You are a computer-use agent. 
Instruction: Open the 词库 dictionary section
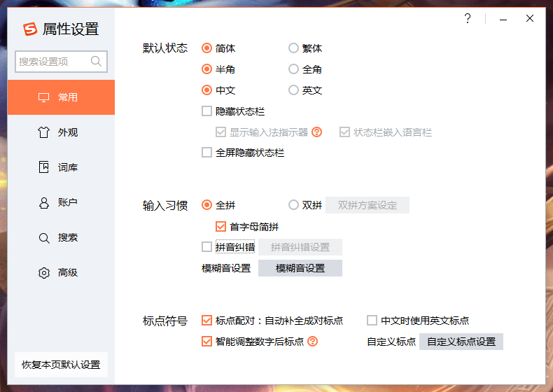60,167
